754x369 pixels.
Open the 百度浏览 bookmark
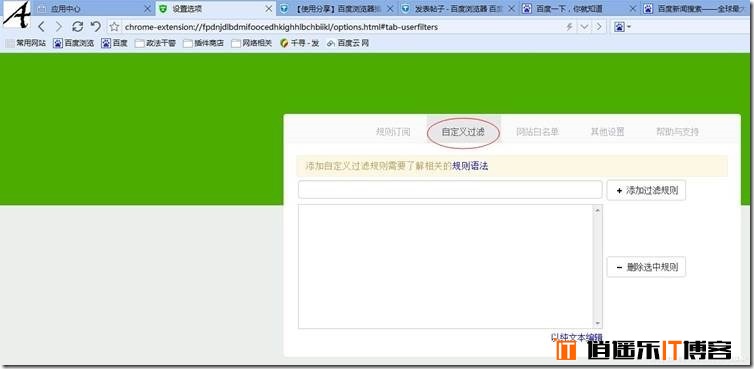tap(74, 43)
